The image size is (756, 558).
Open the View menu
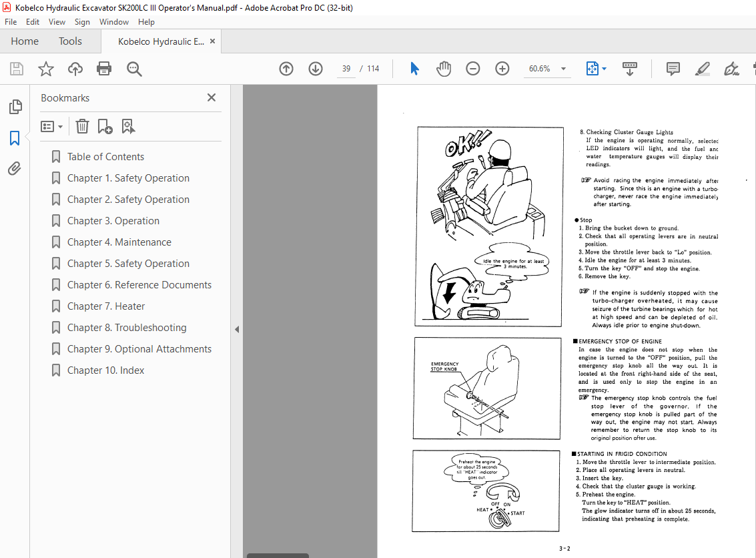tap(57, 22)
